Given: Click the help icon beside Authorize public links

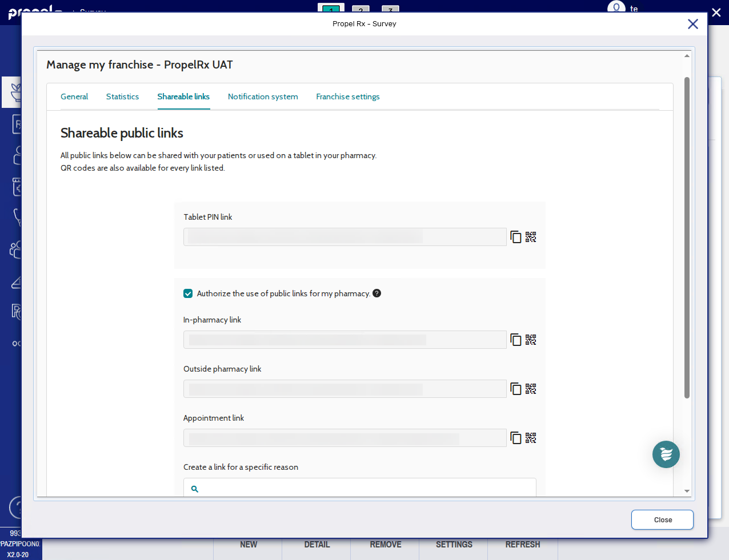Looking at the screenshot, I should pyautogui.click(x=376, y=293).
